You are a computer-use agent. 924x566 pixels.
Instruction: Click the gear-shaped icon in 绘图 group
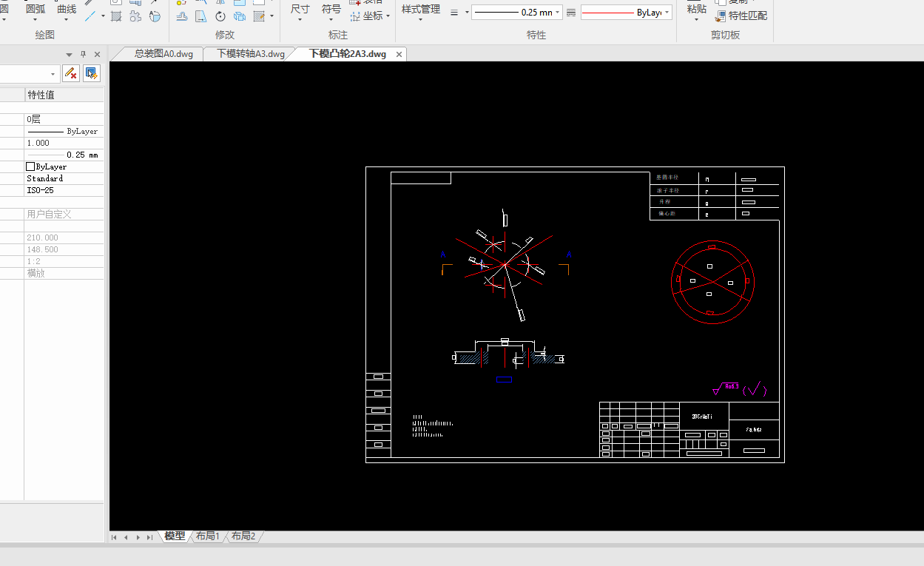(135, 16)
